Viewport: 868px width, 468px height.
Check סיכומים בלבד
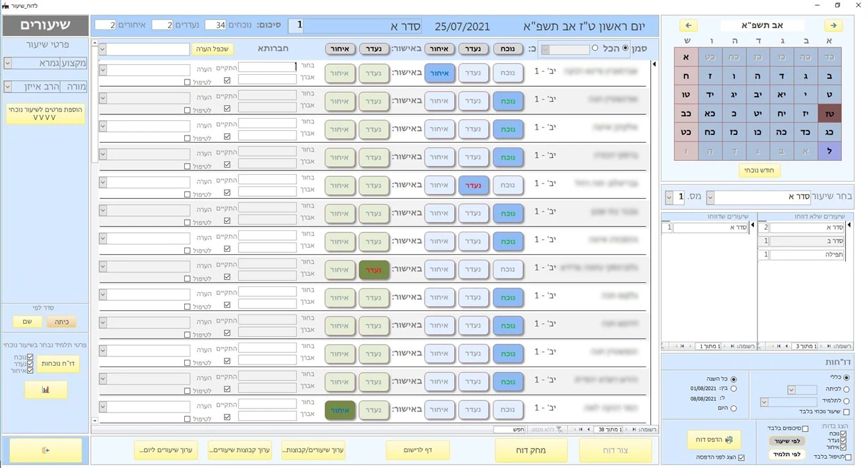point(805,429)
